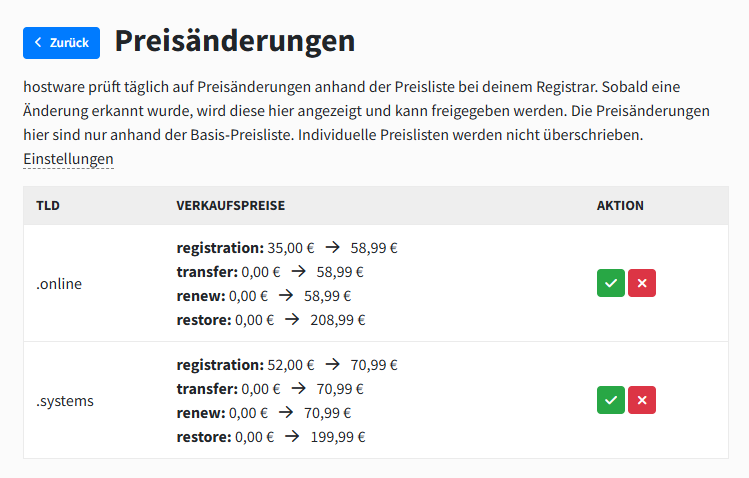Click the AKTION column header
Screen dimensions: 749x478
(620, 206)
